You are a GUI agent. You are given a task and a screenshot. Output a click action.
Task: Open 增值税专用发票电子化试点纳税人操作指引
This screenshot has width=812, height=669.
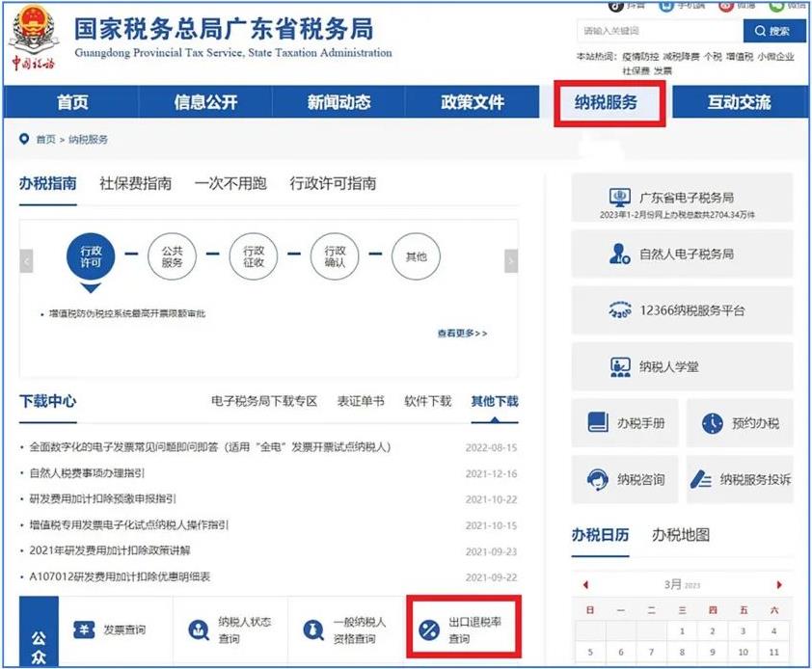(129, 524)
